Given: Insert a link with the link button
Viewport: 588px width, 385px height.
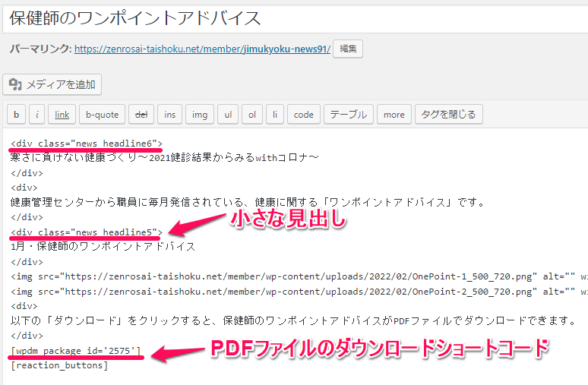Looking at the screenshot, I should click(x=62, y=115).
